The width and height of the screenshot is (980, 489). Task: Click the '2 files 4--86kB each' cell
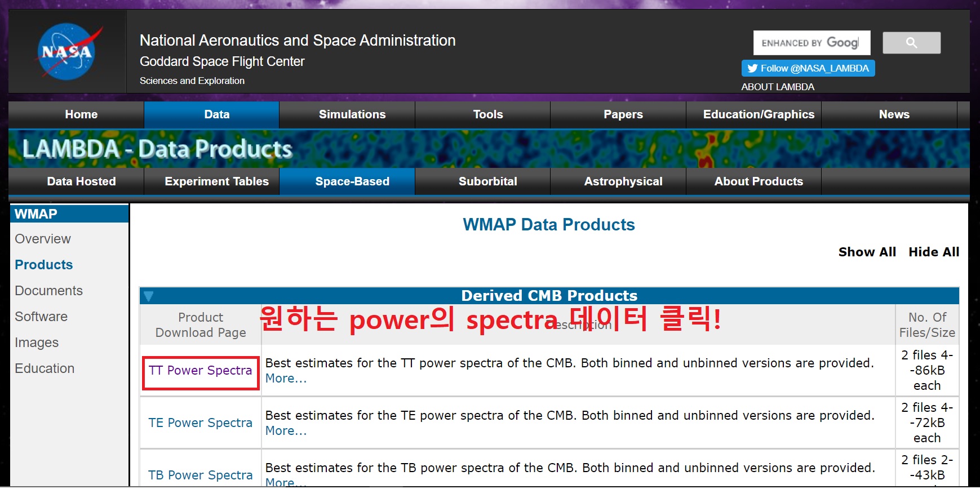pos(927,370)
